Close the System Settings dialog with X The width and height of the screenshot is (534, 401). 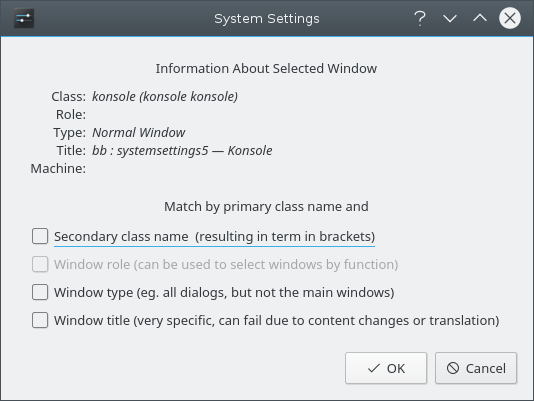(x=510, y=18)
